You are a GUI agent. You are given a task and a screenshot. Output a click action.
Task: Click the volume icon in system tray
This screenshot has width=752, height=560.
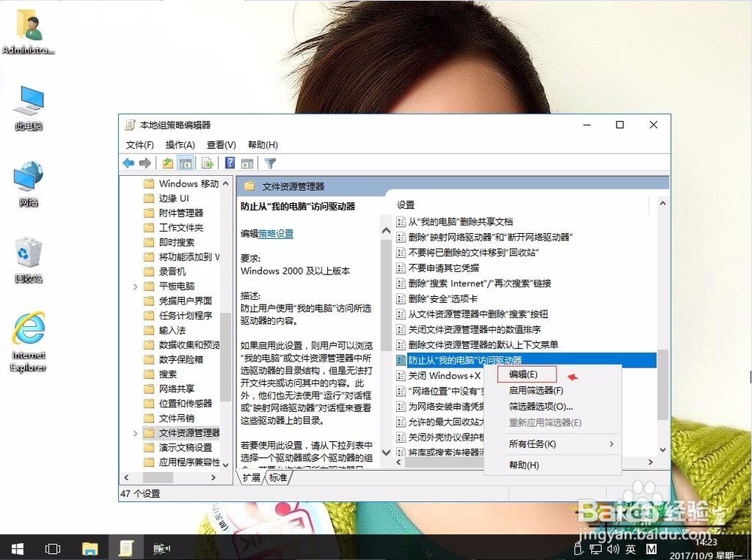pyautogui.click(x=613, y=549)
